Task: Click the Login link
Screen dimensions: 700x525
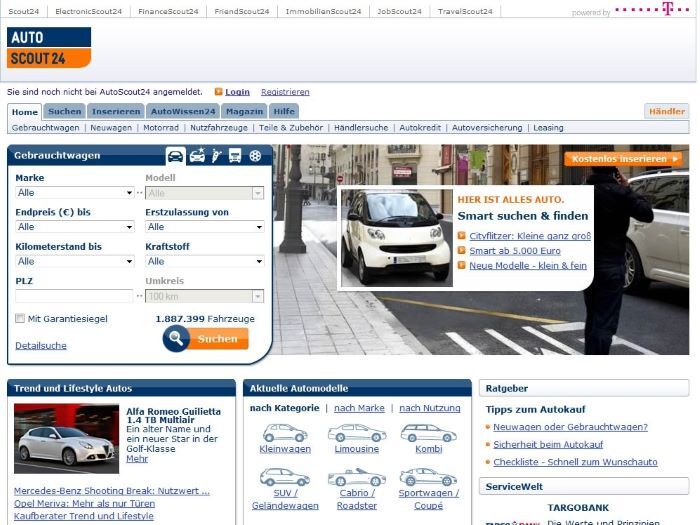Action: [x=237, y=92]
